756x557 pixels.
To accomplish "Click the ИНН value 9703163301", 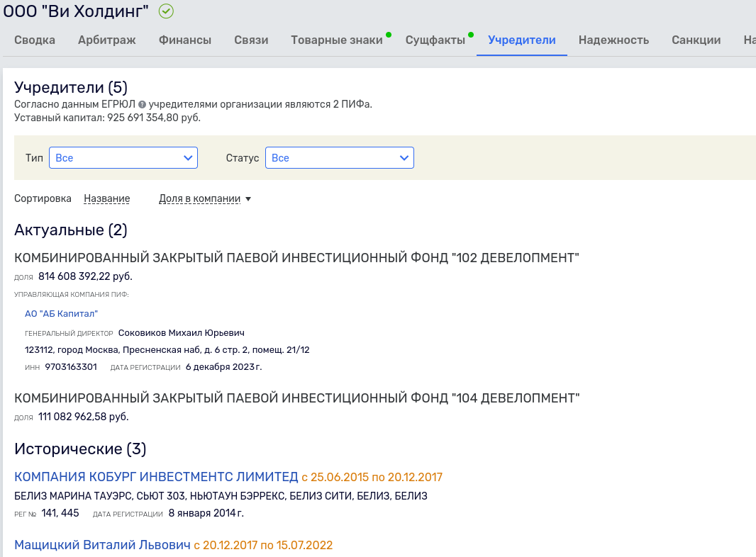I will tap(71, 367).
